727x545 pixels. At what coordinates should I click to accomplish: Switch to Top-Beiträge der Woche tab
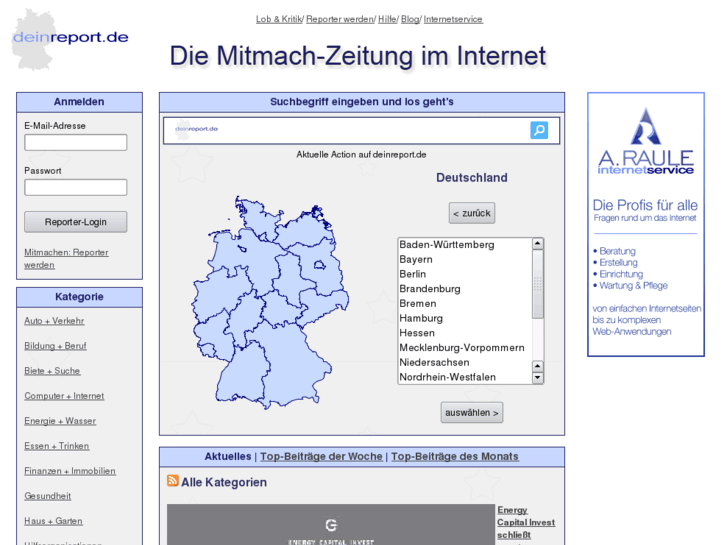click(321, 456)
